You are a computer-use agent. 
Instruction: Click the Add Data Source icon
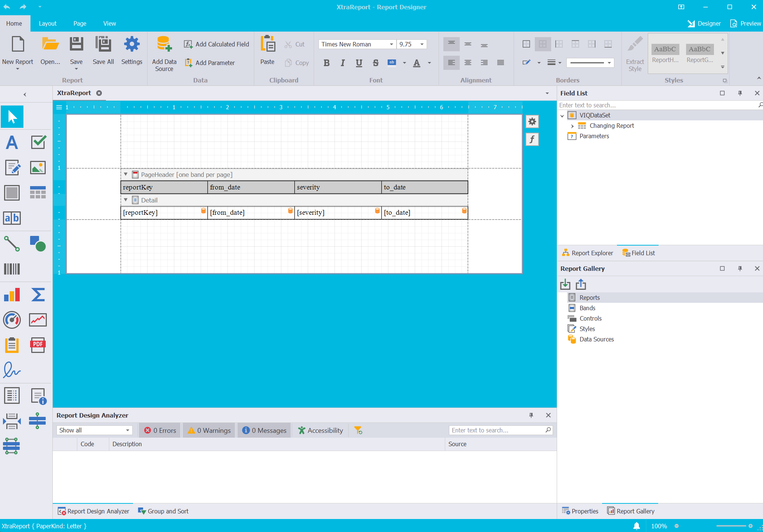164,44
